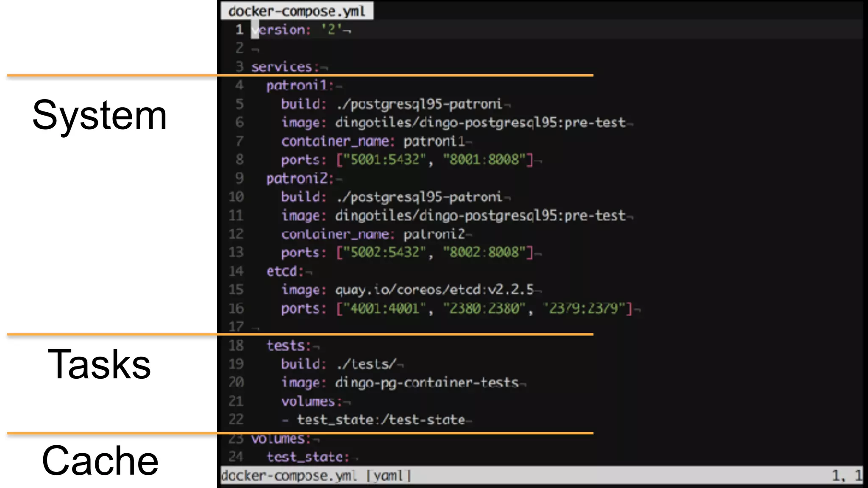The image size is (868, 488).
Task: Click top-level 'volumes:' key on line 23
Action: [x=281, y=439]
